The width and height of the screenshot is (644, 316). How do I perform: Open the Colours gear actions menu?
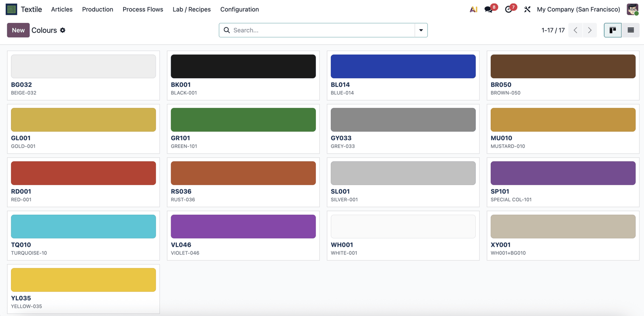tap(63, 30)
